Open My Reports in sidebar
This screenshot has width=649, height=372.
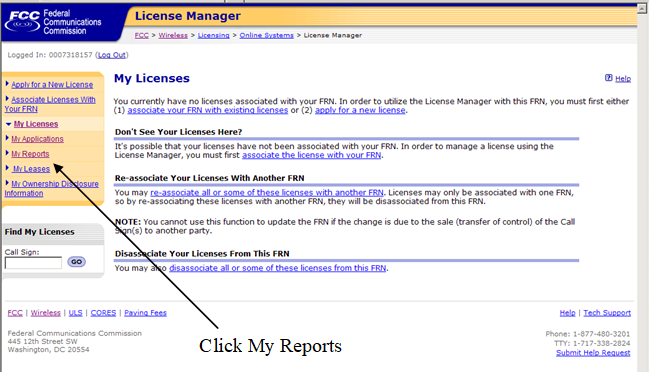click(x=30, y=154)
